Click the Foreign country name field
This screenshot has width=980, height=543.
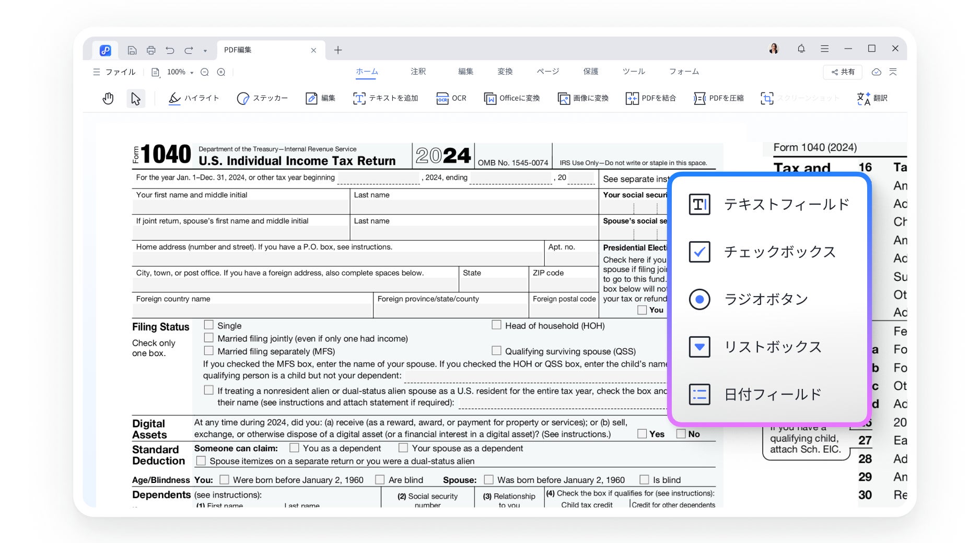[252, 311]
